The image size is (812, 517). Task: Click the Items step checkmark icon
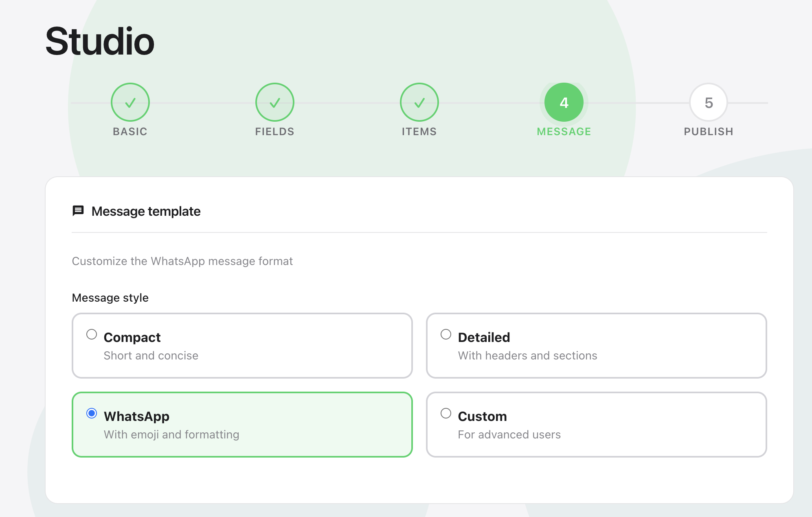tap(419, 102)
